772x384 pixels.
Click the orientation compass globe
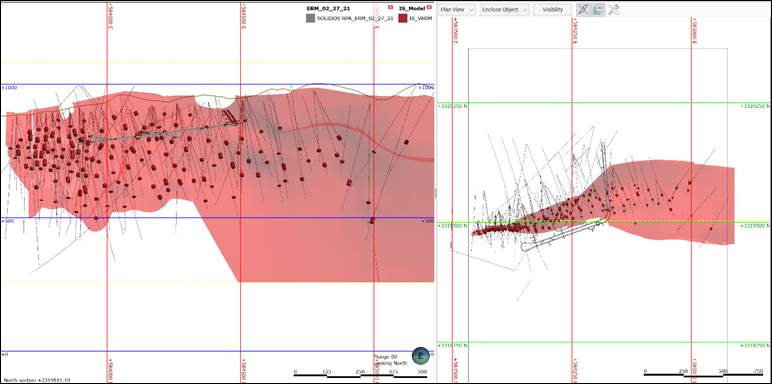[421, 355]
